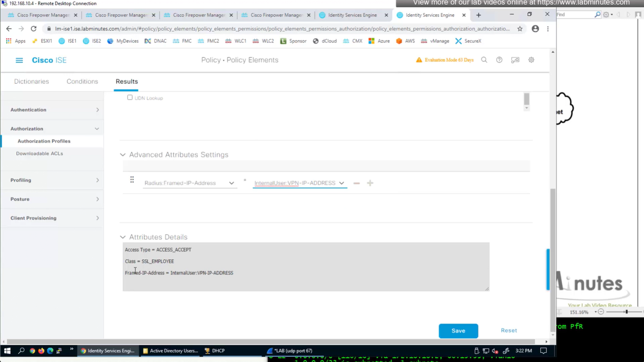Bookmark this page with the star icon

(x=520, y=29)
